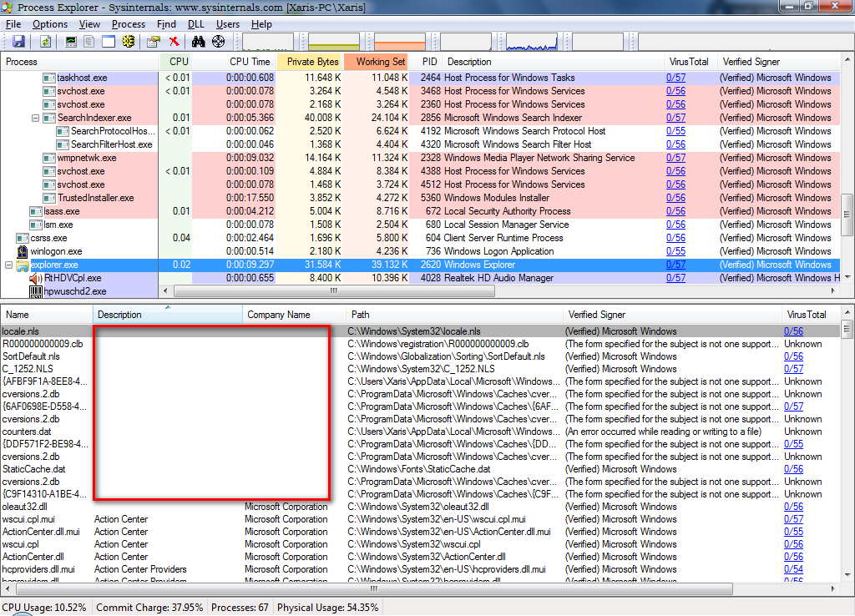This screenshot has height=616, width=855.
Task: Collapse the explorer.exe tree node
Action: (9, 265)
